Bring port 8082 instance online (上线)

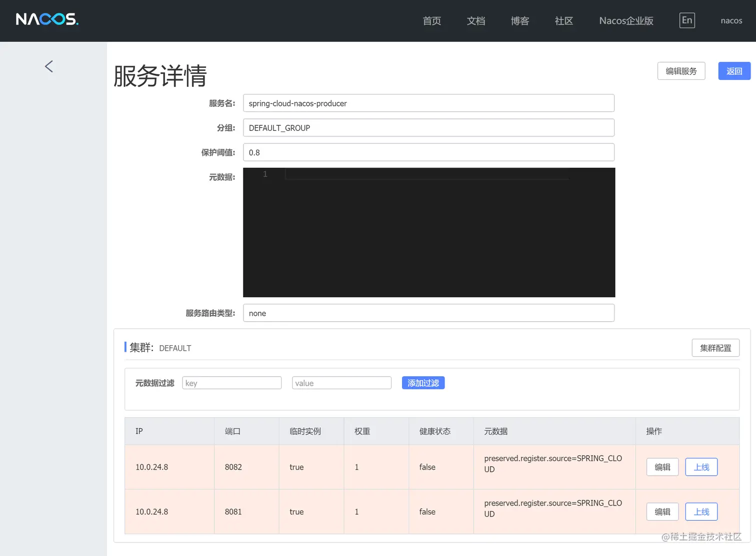point(701,467)
